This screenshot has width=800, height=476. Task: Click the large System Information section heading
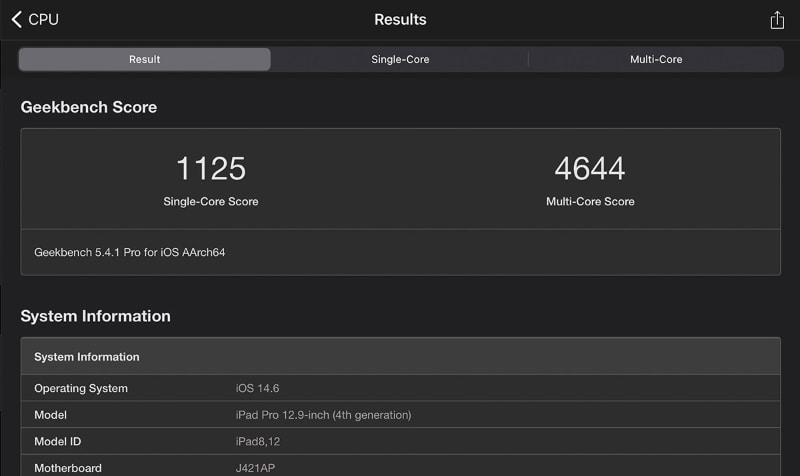(x=95, y=316)
